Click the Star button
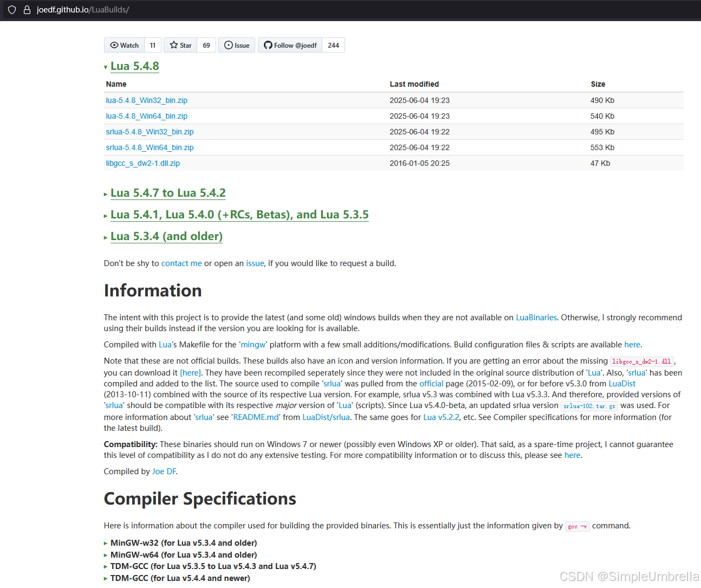Image resolution: width=701 pixels, height=588 pixels. click(x=180, y=45)
